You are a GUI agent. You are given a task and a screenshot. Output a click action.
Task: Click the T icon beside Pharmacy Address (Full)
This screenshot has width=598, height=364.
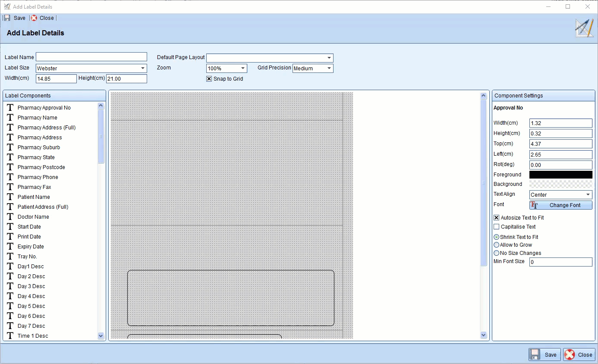pyautogui.click(x=10, y=127)
